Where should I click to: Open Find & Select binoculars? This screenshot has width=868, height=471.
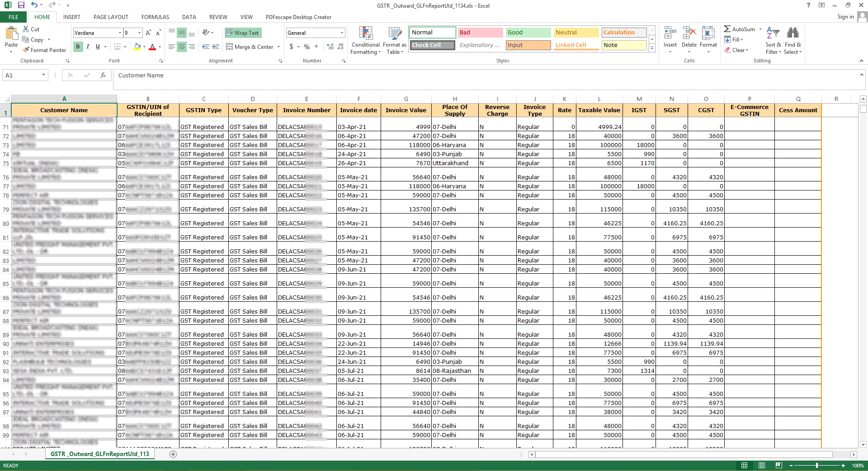coord(793,41)
